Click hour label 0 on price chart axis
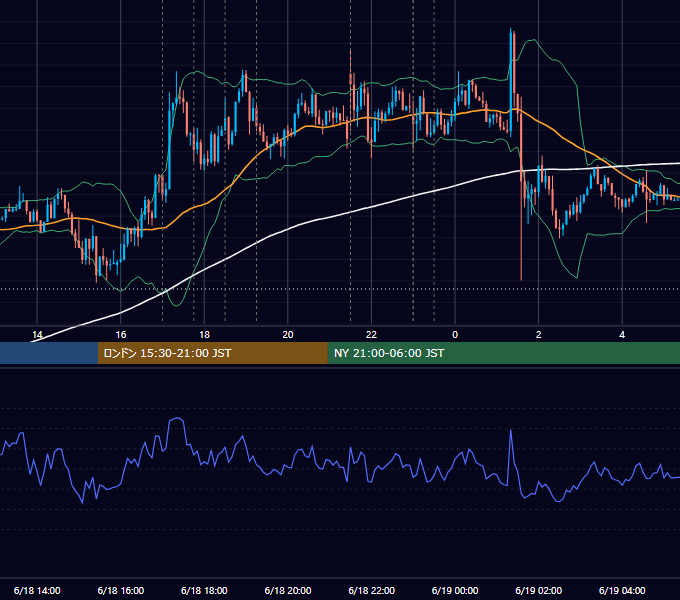 [455, 335]
